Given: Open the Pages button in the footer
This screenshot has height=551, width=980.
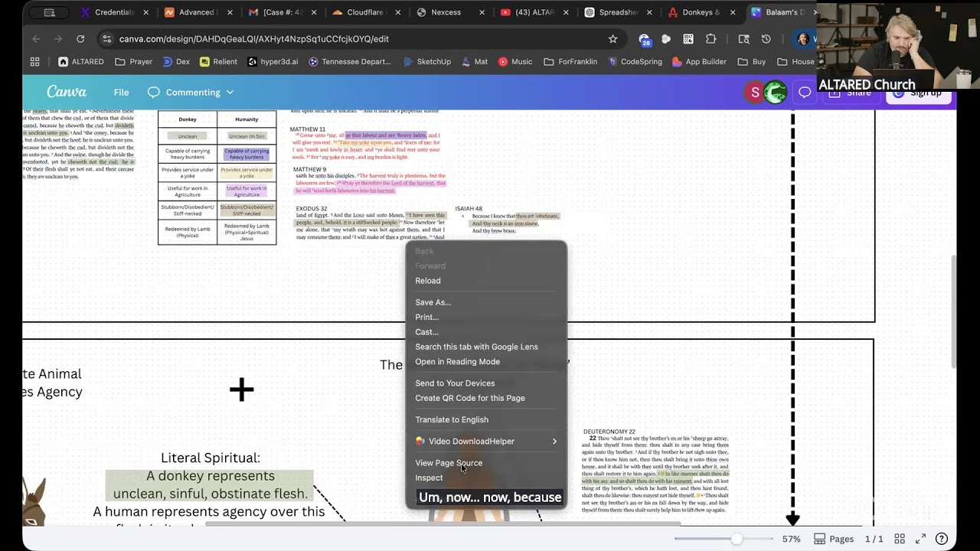Looking at the screenshot, I should click(x=833, y=539).
